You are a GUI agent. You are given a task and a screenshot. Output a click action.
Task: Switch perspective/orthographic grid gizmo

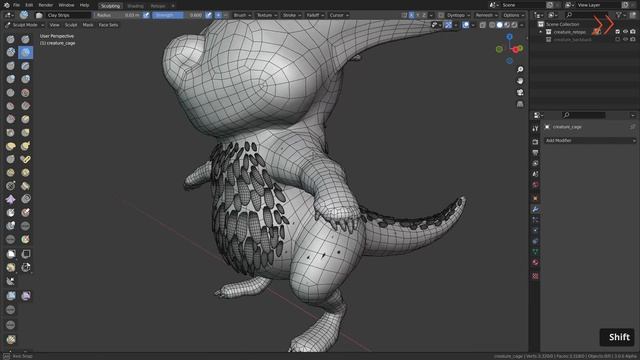(x=520, y=104)
